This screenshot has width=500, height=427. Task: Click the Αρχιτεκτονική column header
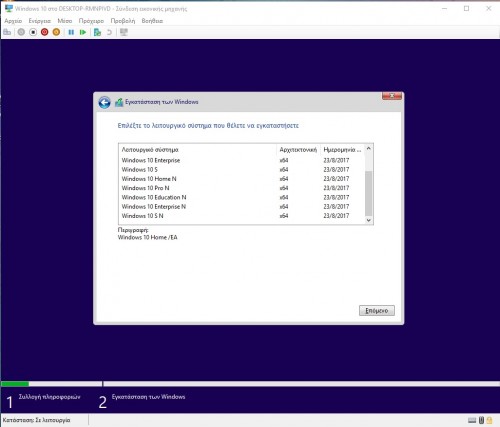298,150
